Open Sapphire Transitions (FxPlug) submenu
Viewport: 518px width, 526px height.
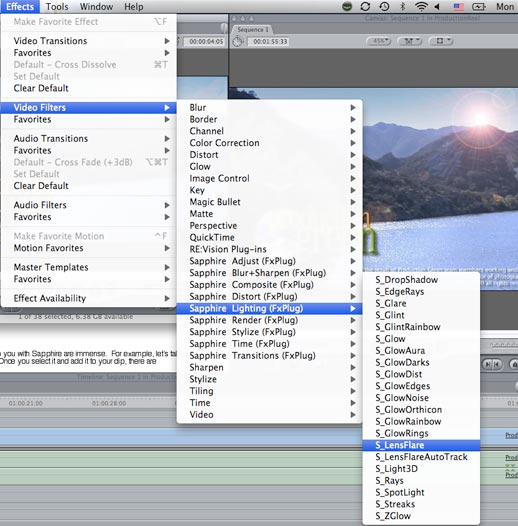269,356
